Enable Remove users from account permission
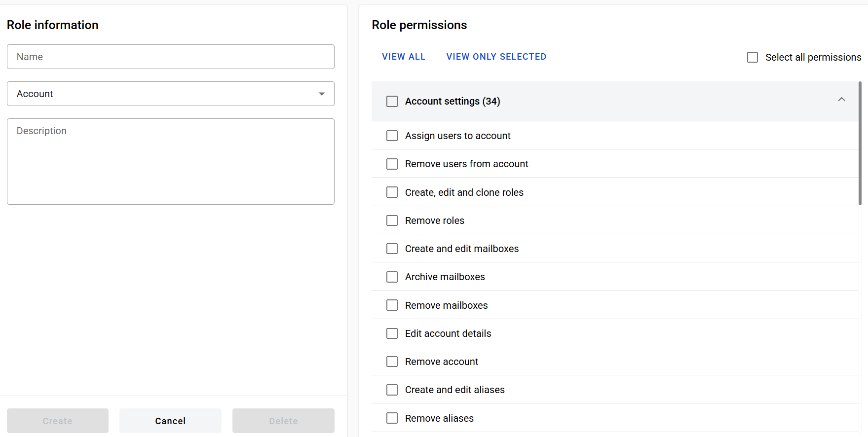Viewport: 868px width, 437px height. (392, 164)
